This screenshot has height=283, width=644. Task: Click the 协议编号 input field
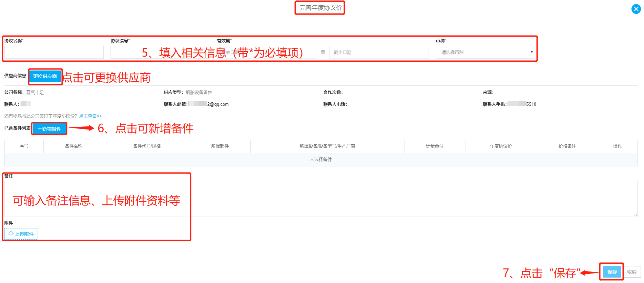[x=161, y=52]
